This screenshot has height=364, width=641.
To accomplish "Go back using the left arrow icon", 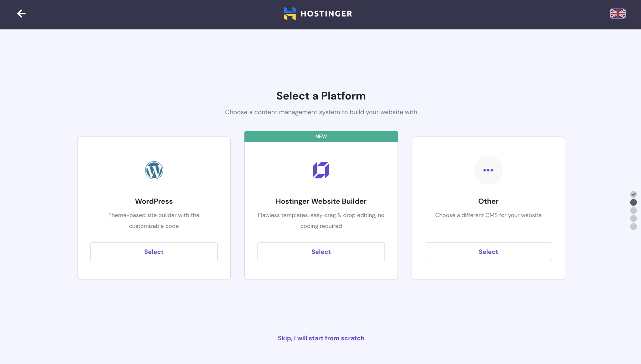I will [21, 13].
